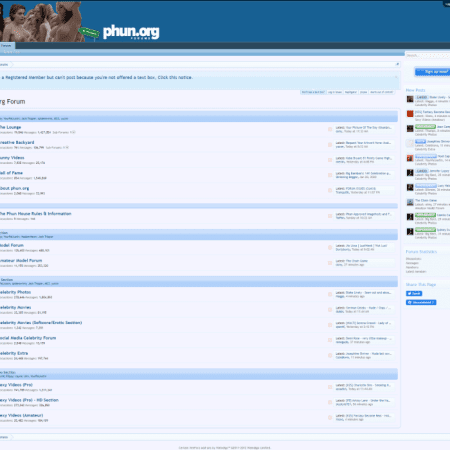Focus the Search input field

[x=428, y=55]
